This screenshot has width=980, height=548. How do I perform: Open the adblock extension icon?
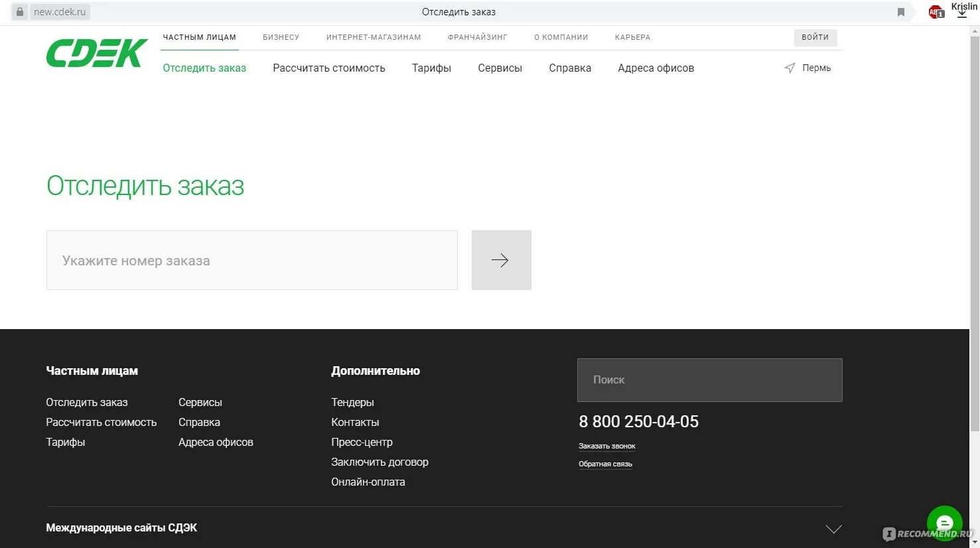pos(936,12)
